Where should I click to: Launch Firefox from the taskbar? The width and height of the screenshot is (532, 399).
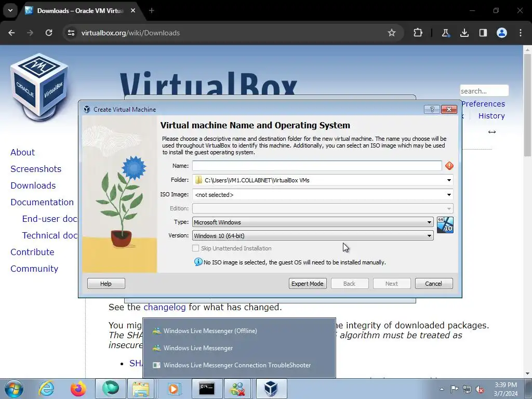pos(78,389)
